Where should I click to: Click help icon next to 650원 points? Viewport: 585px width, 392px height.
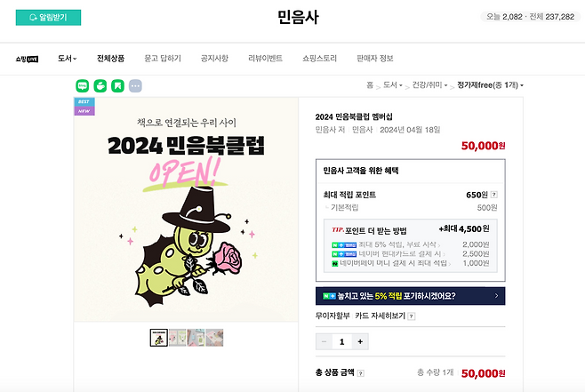tap(494, 195)
